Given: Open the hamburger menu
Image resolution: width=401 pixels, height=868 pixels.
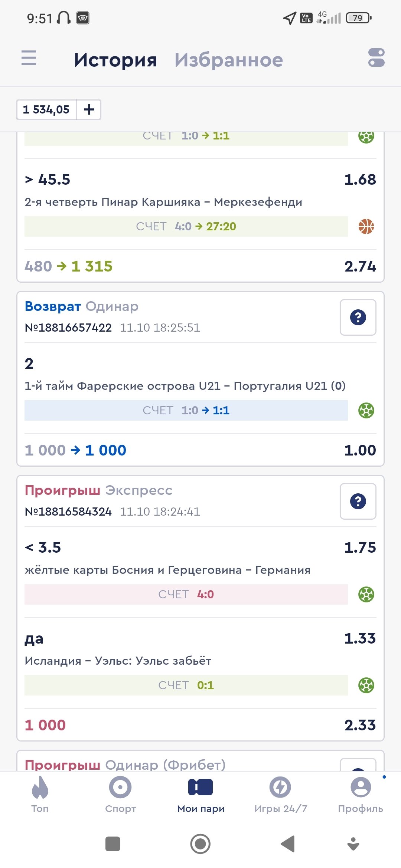Looking at the screenshot, I should [x=29, y=58].
